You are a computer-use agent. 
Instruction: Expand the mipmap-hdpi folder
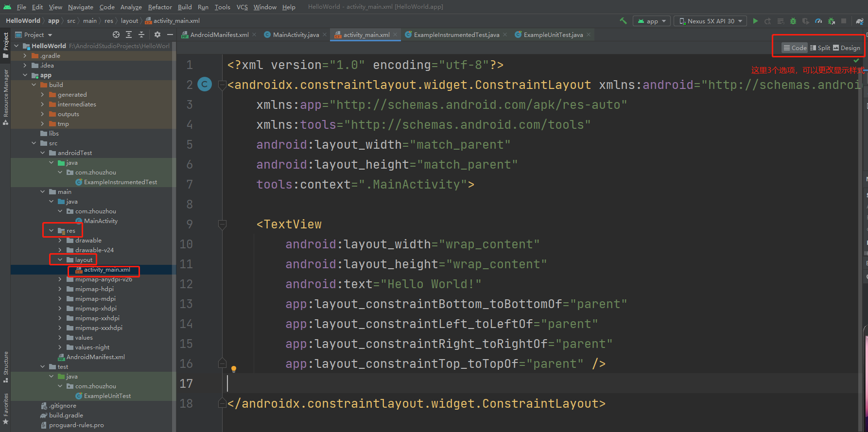[x=60, y=289]
